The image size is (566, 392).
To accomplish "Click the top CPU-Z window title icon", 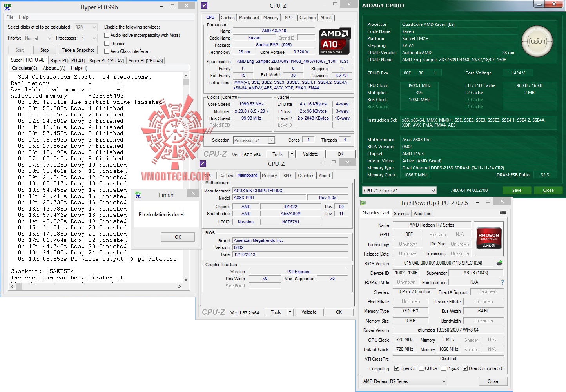I will tap(204, 5).
